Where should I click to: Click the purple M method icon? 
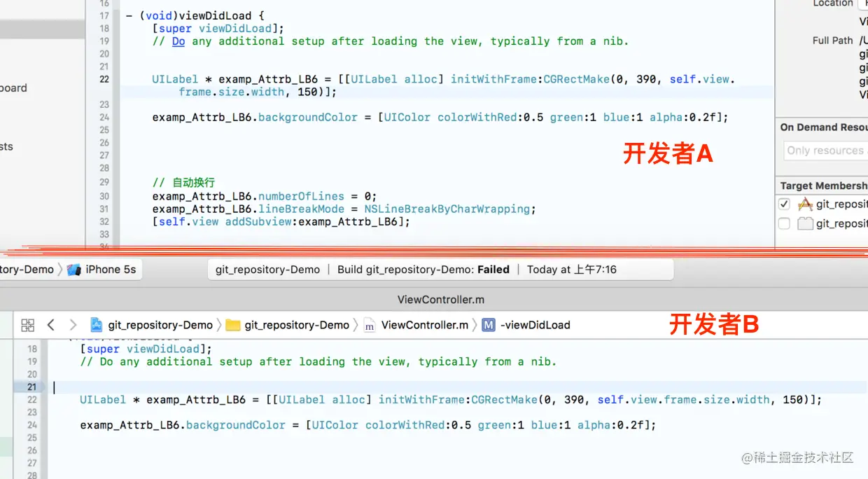[489, 325]
